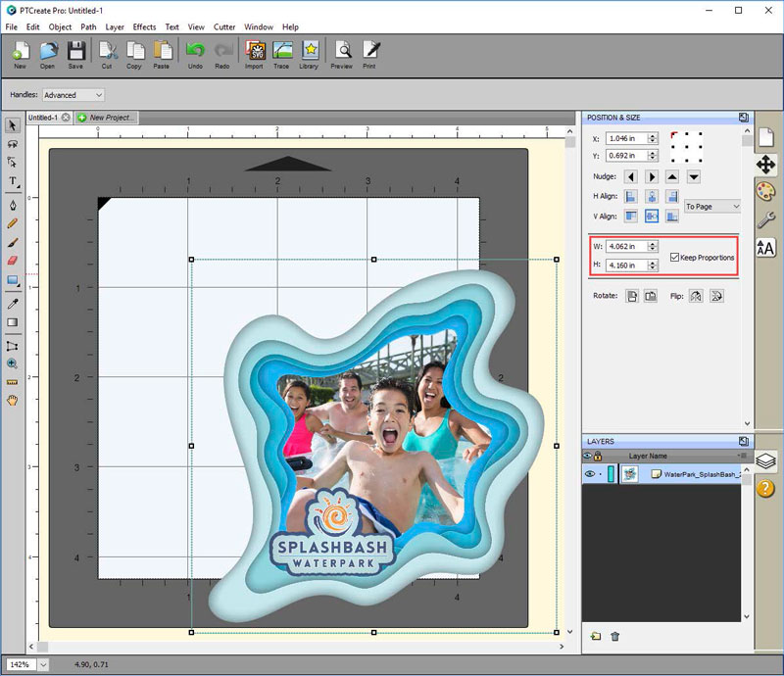784x676 pixels.
Task: Add a new layer folder icon
Action: coord(596,636)
